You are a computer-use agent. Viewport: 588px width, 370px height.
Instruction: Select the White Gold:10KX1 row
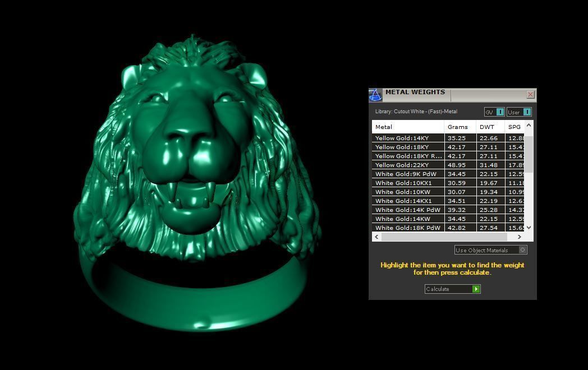[x=448, y=183]
